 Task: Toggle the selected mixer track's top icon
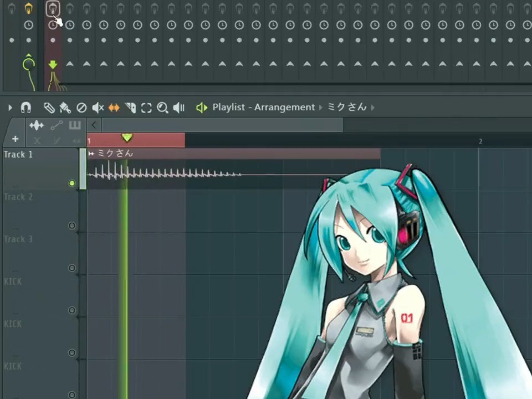tap(53, 8)
